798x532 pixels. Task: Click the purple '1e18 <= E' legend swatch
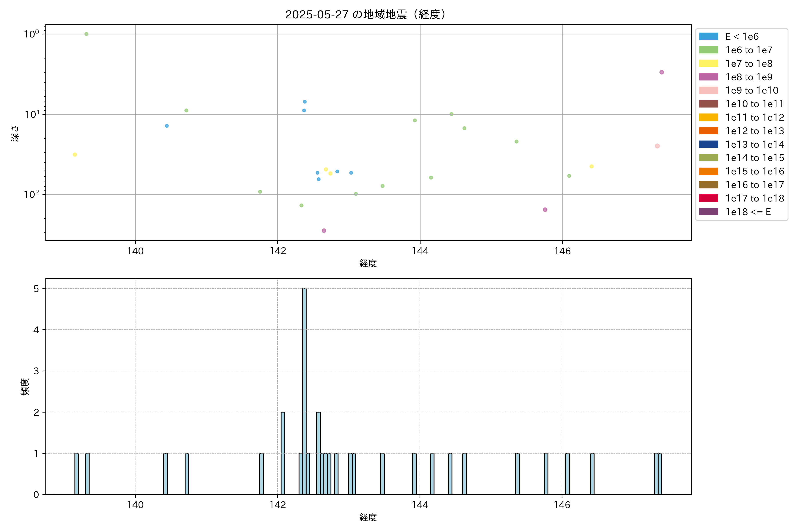(708, 212)
